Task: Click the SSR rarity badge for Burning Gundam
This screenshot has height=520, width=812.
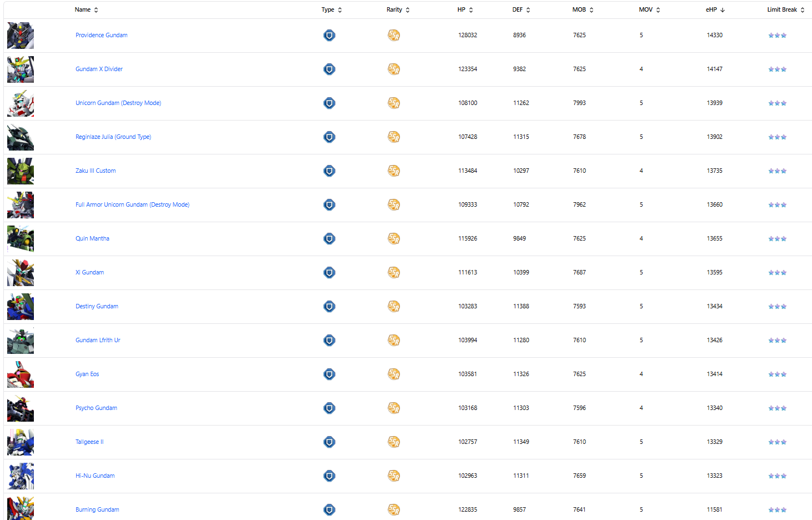Action: 394,510
